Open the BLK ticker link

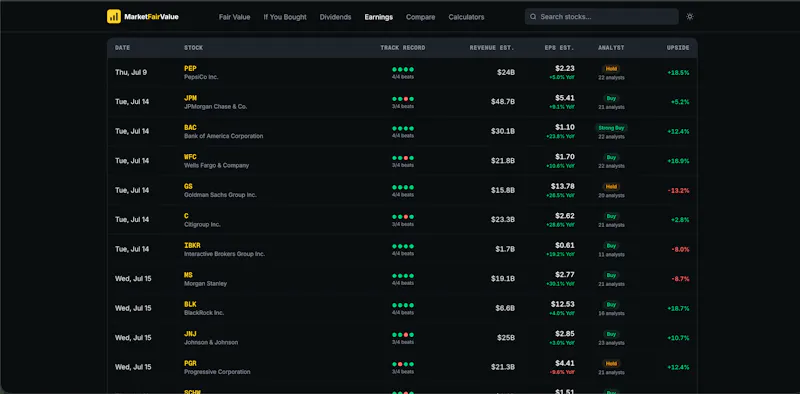[190, 304]
